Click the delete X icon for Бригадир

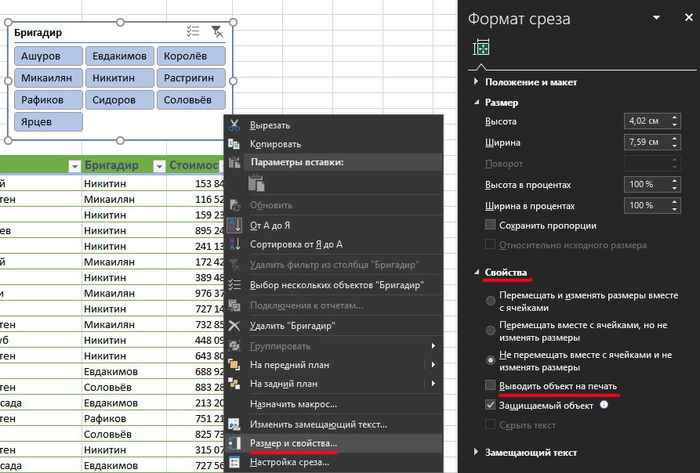pos(234,325)
